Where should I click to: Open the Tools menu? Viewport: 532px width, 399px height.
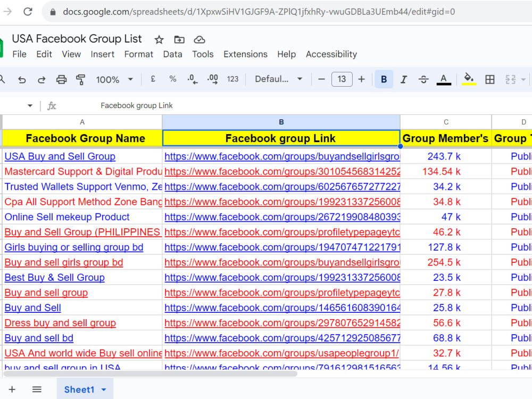pos(203,54)
